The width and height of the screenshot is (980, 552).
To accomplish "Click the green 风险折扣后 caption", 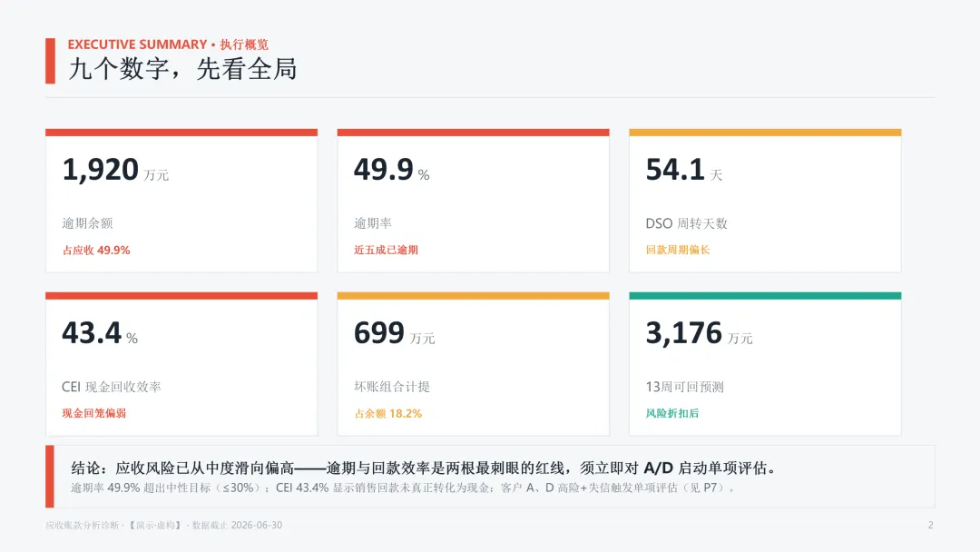I will (x=671, y=413).
